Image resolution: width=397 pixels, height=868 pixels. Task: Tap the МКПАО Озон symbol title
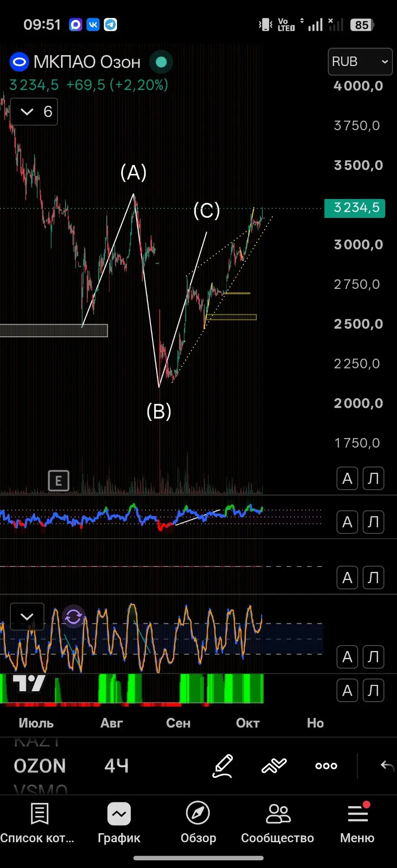click(x=87, y=62)
